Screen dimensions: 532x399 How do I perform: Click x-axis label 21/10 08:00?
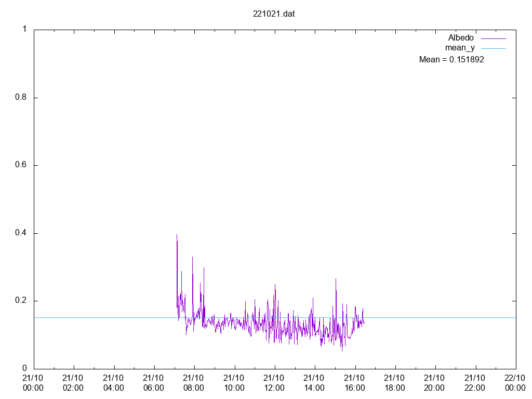click(x=193, y=383)
